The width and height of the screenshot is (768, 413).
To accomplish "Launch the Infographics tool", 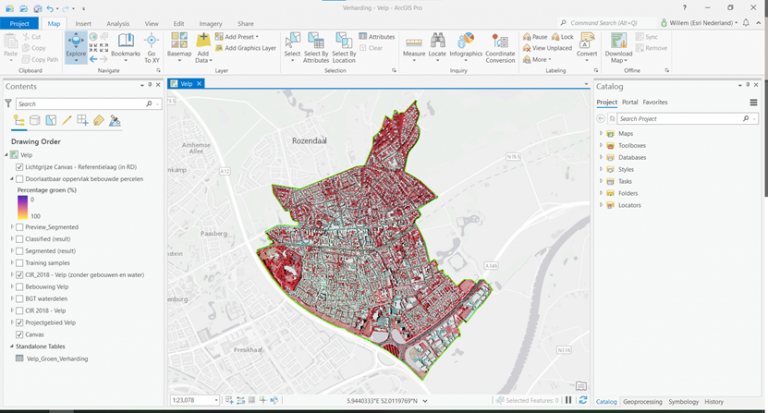I will (466, 44).
